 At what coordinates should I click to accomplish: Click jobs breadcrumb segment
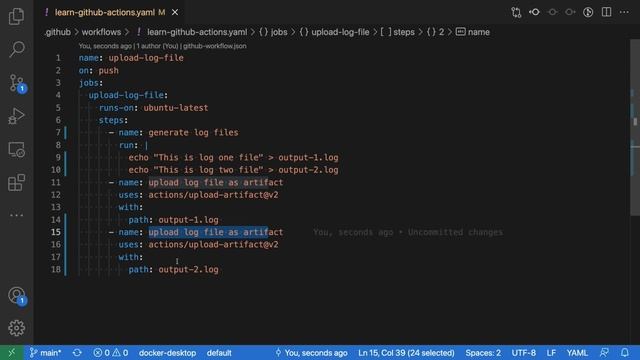pyautogui.click(x=273, y=32)
